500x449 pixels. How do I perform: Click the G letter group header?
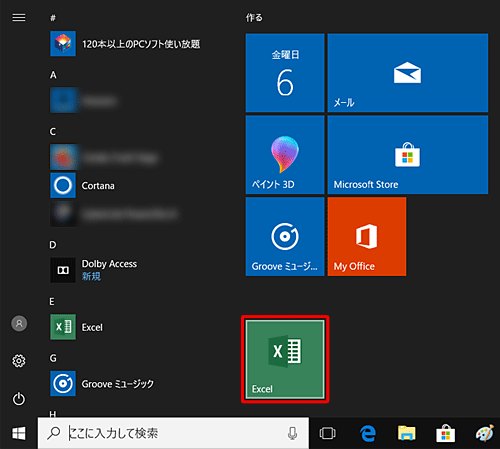53,358
